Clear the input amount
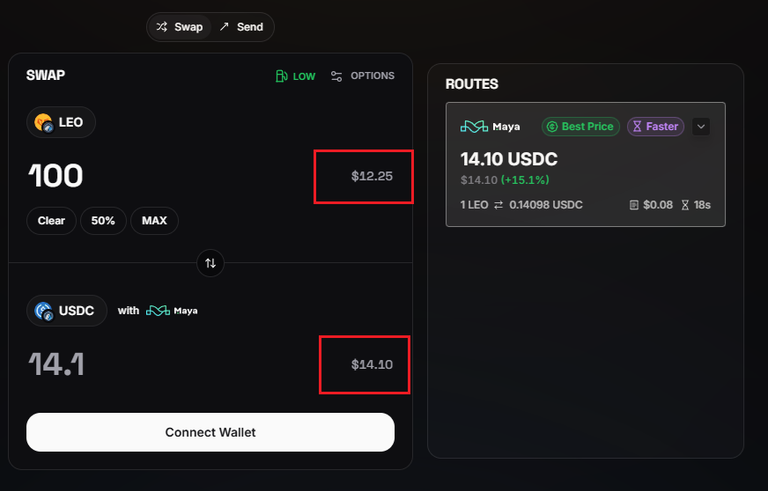Screen dimensions: 768x491 [51, 221]
